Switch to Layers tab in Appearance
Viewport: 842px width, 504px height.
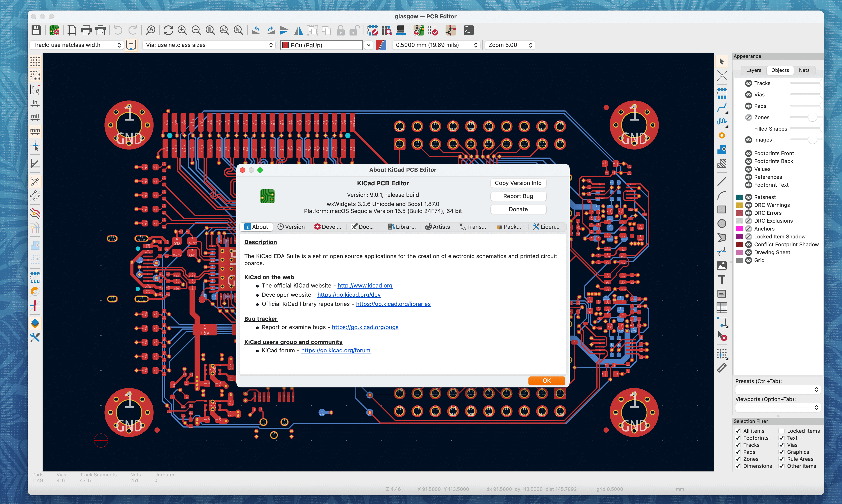click(x=754, y=70)
